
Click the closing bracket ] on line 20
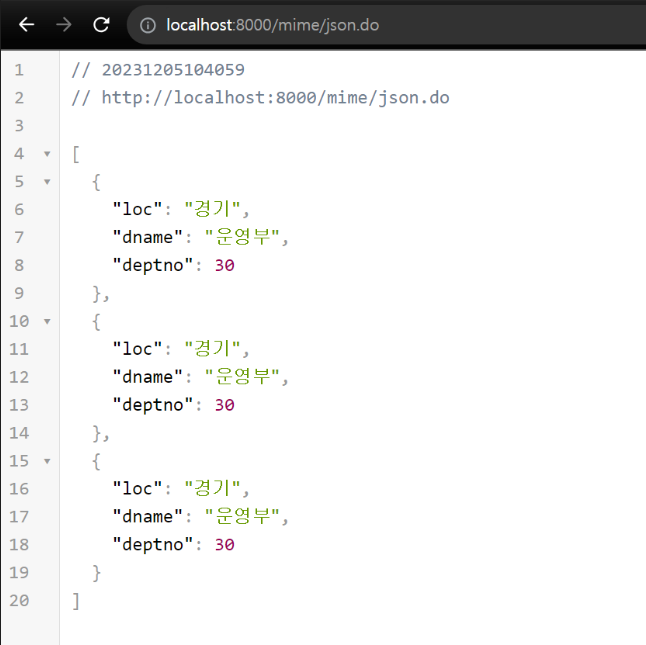(76, 601)
